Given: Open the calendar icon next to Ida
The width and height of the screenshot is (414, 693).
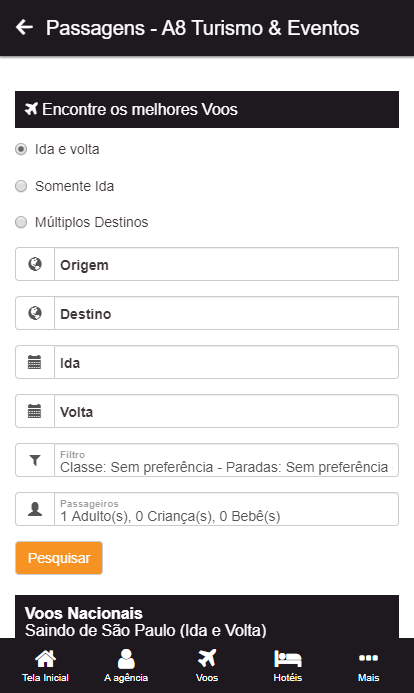Looking at the screenshot, I should click(x=35, y=362).
